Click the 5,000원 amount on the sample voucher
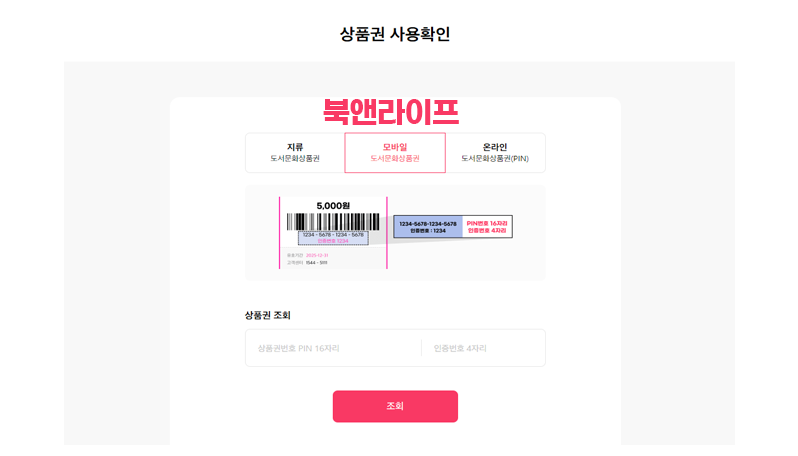 [333, 206]
